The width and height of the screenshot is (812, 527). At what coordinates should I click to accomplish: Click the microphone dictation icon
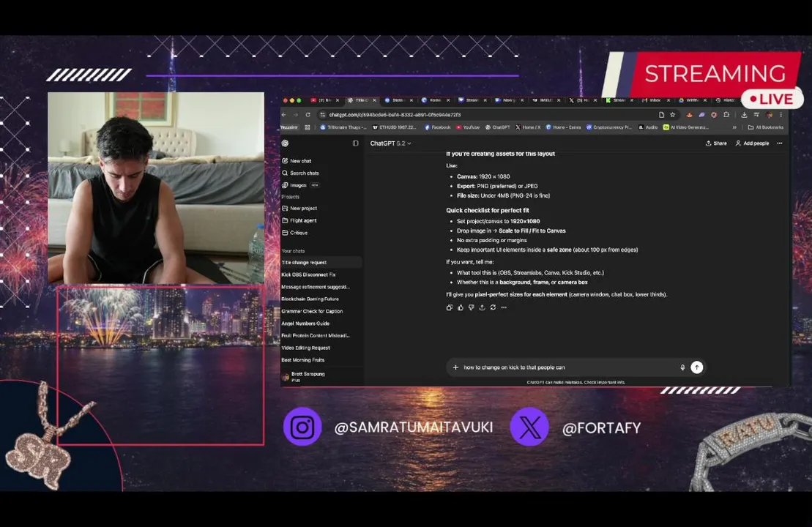[682, 367]
